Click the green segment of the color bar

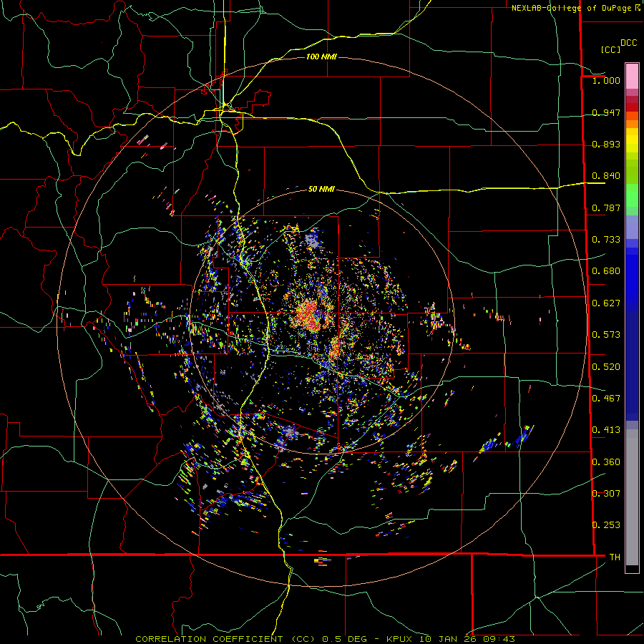632,195
